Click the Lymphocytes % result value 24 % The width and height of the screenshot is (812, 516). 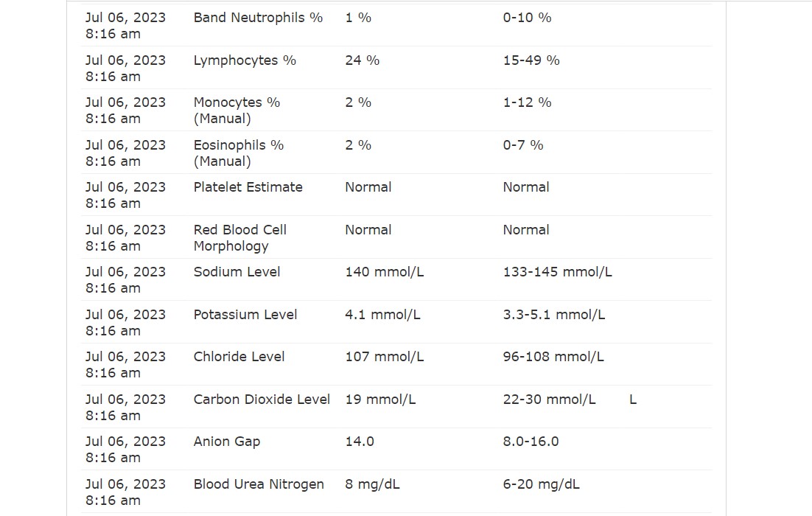coord(362,60)
